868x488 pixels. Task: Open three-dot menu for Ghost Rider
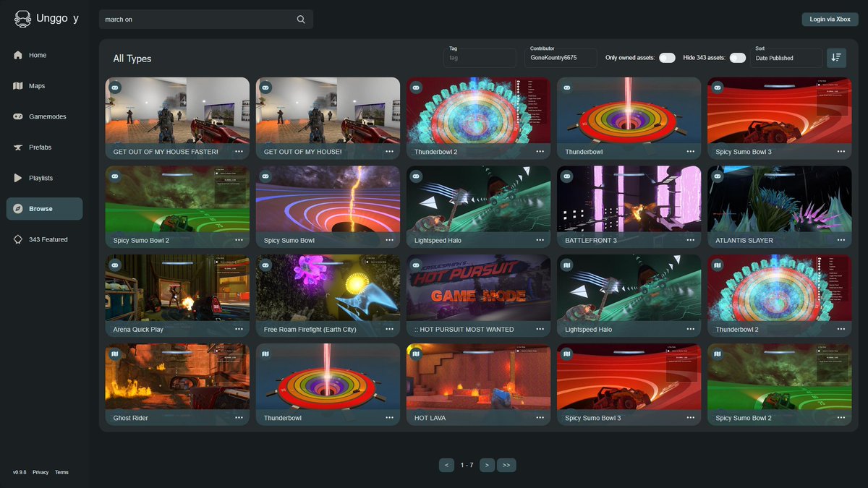click(x=239, y=418)
